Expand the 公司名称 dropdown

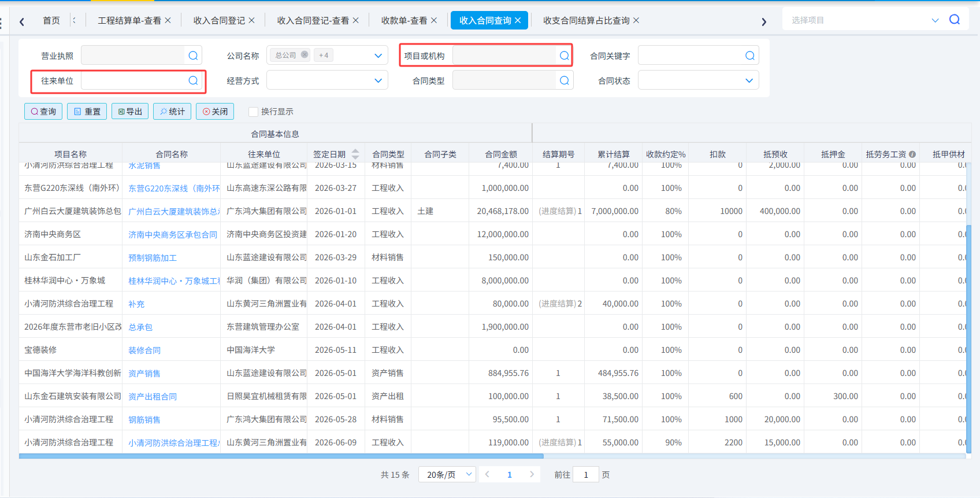coord(378,56)
